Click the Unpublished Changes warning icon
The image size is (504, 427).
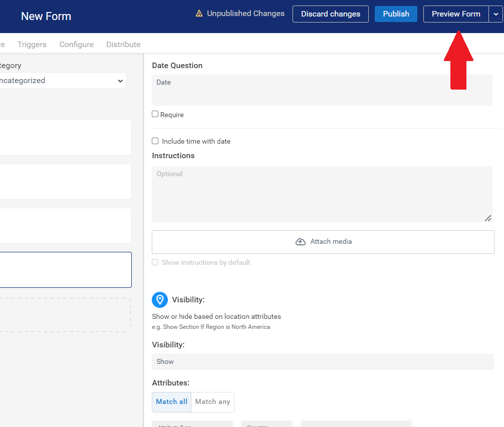199,14
